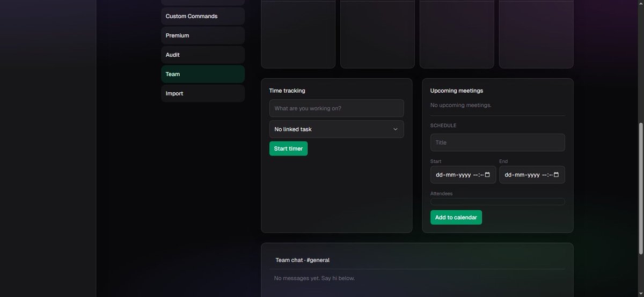Open the Custom Commands sidebar item
The height and width of the screenshot is (297, 644).
tap(203, 16)
